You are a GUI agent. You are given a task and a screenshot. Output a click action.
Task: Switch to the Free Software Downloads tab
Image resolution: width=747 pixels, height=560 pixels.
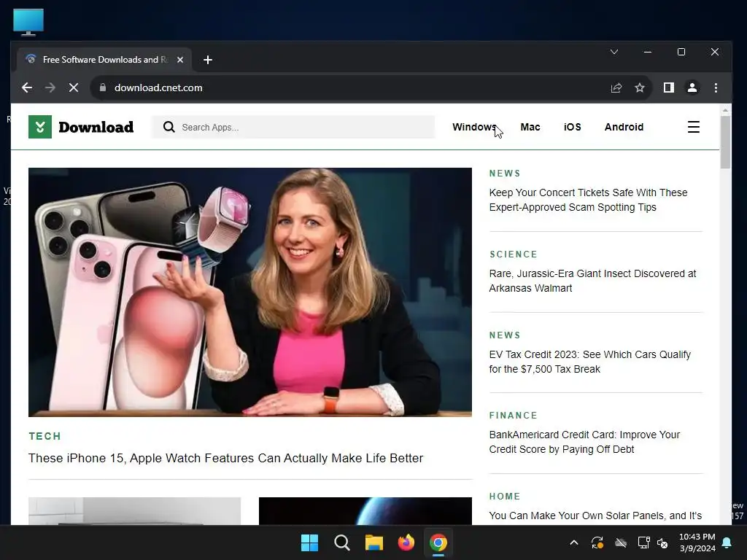click(105, 60)
